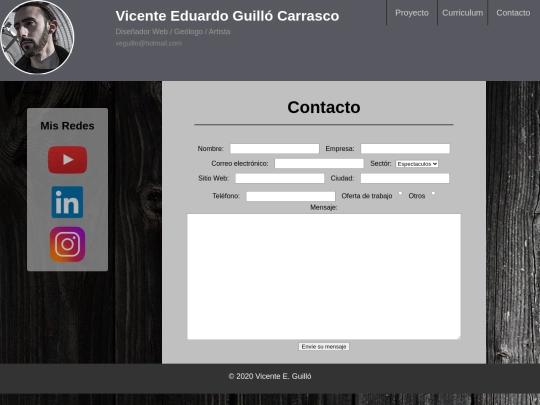This screenshot has height=405, width=540.
Task: Open the Sector dropdown
Action: pos(417,164)
